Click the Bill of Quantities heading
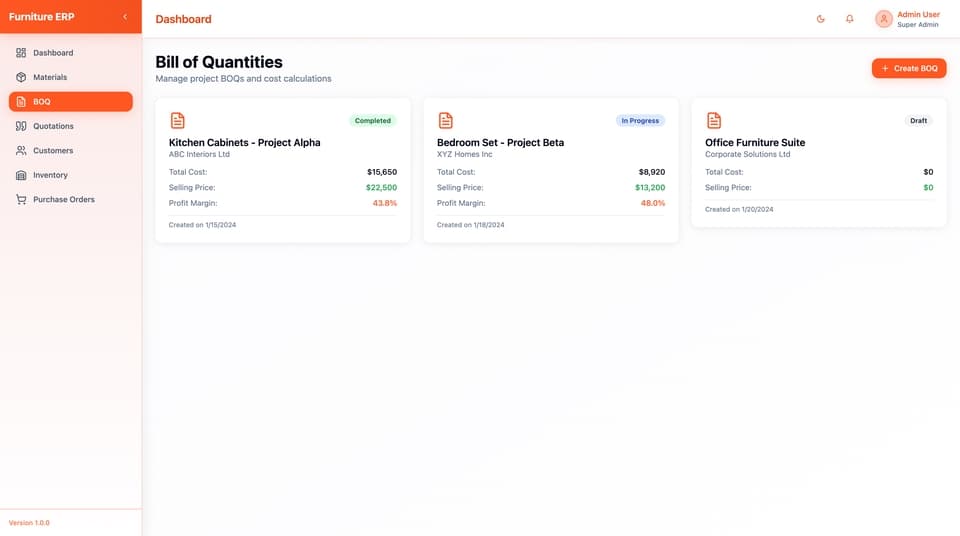The width and height of the screenshot is (960, 536). [219, 62]
